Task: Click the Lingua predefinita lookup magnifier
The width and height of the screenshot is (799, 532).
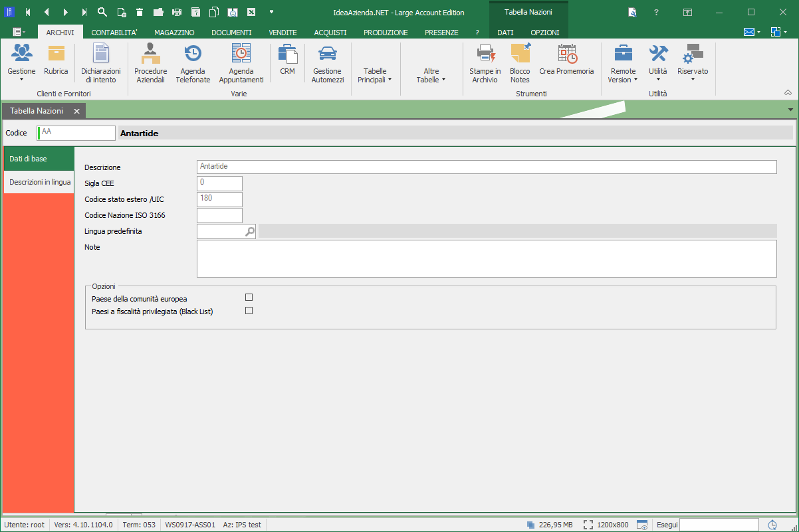Action: (250, 231)
